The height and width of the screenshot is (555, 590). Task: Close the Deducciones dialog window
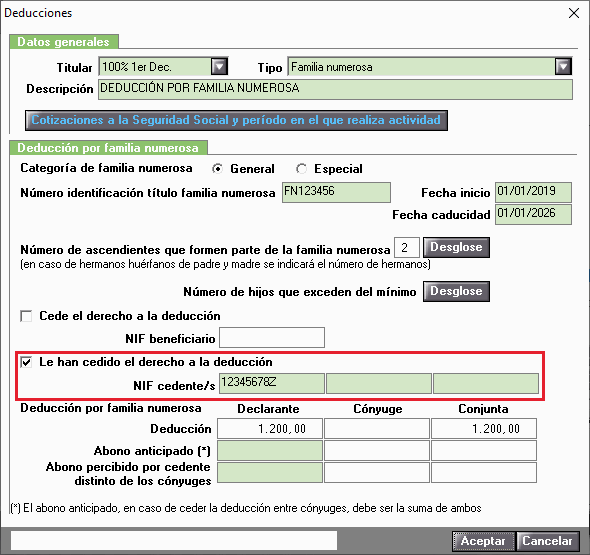pos(574,13)
